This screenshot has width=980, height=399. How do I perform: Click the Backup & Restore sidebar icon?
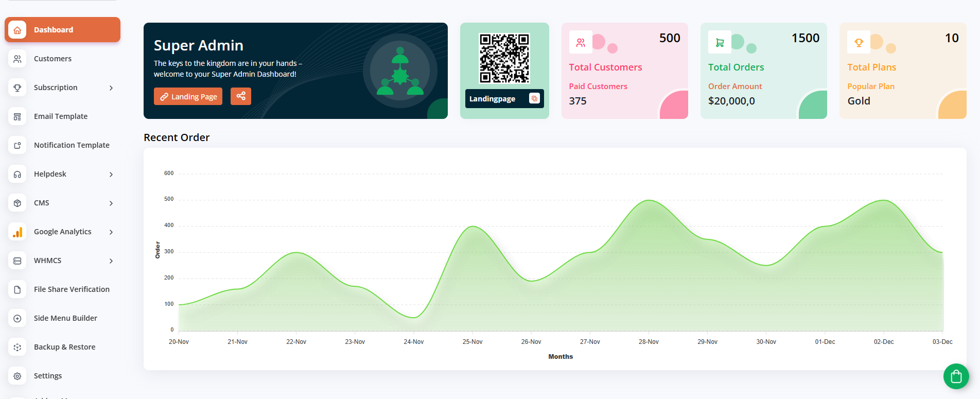click(x=17, y=348)
